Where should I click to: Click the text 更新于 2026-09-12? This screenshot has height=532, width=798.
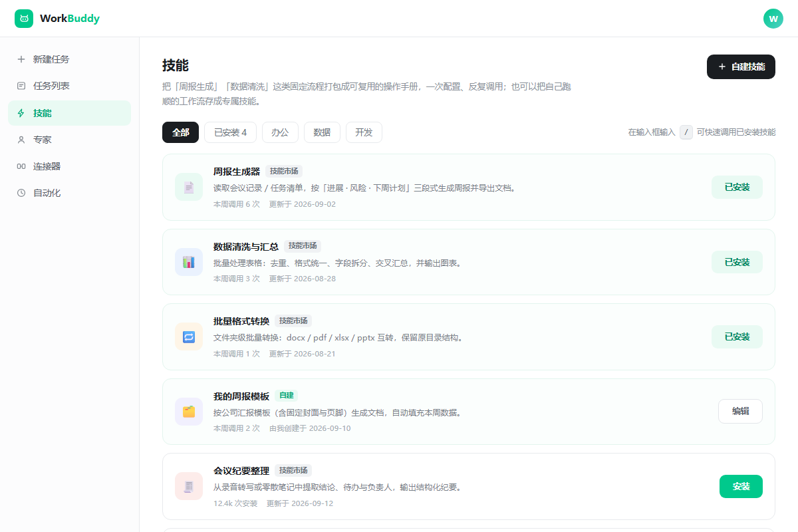point(300,503)
